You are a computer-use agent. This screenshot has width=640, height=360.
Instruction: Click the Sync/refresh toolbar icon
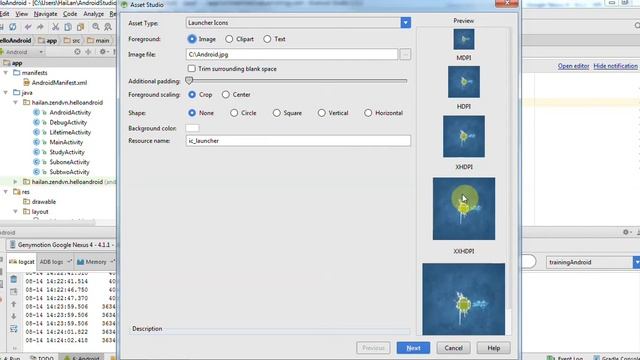pos(13,27)
